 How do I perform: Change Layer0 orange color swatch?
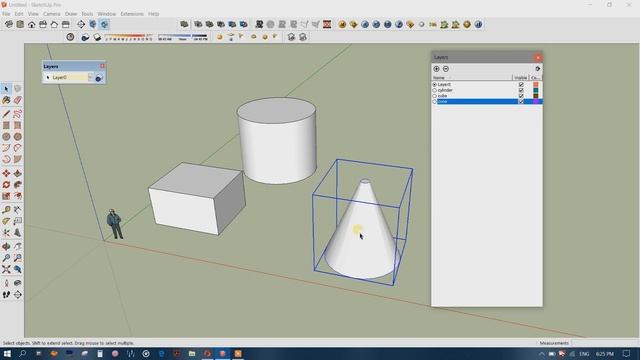536,84
